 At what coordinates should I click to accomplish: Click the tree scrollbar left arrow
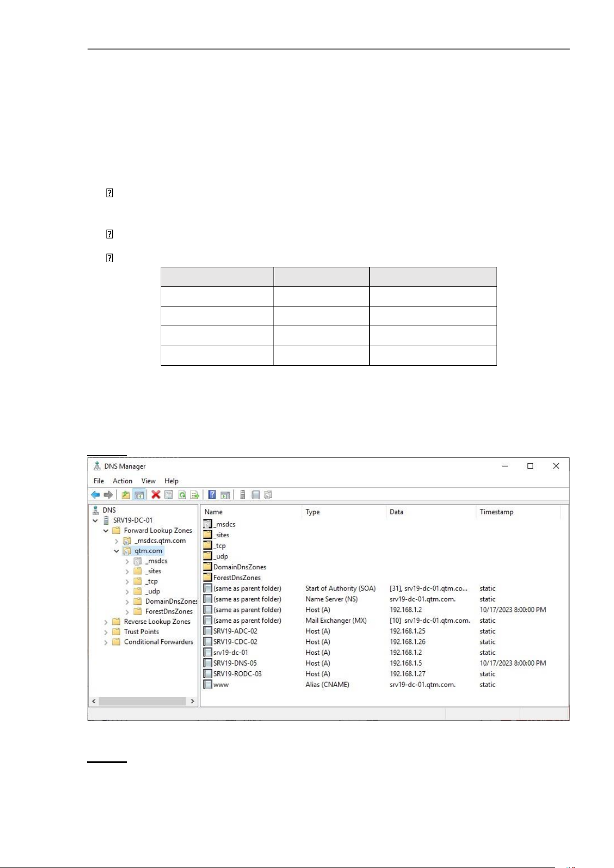coord(94,701)
